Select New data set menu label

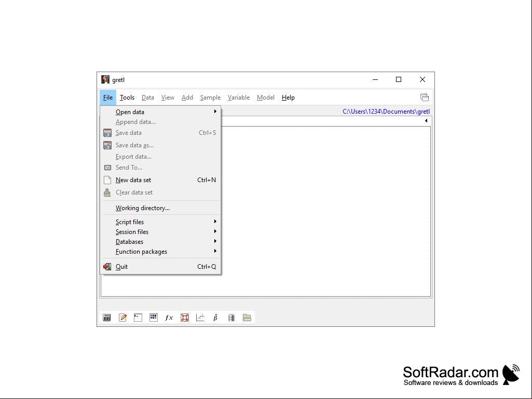point(133,180)
